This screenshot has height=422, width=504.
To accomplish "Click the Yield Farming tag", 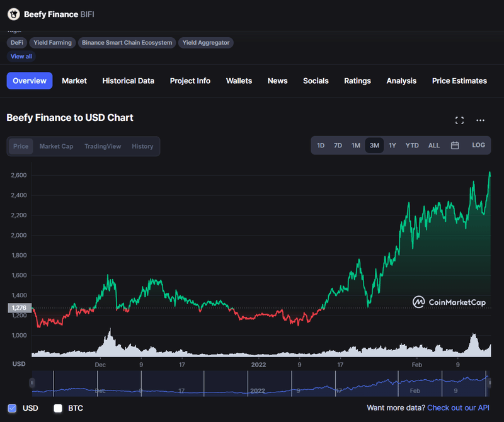I will click(52, 42).
